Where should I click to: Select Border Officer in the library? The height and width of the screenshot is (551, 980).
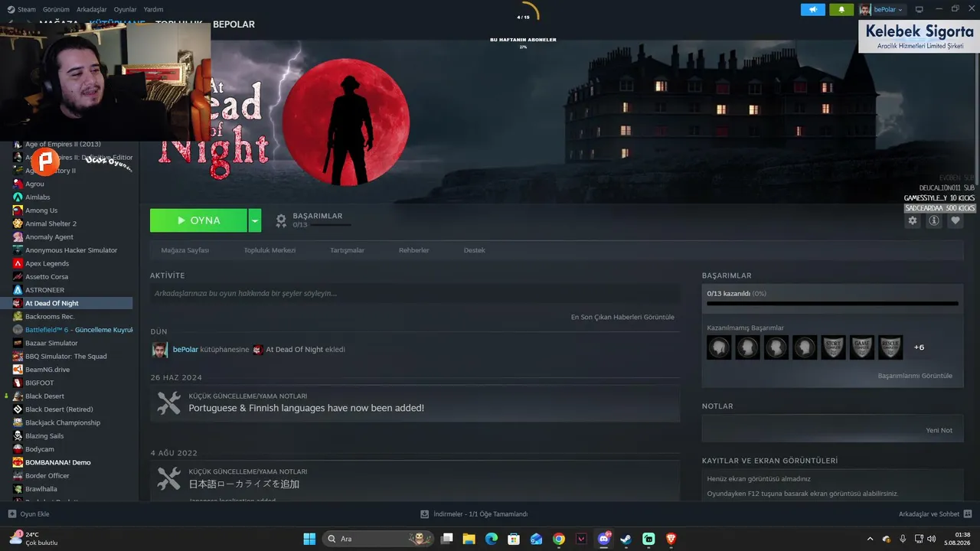pos(47,476)
